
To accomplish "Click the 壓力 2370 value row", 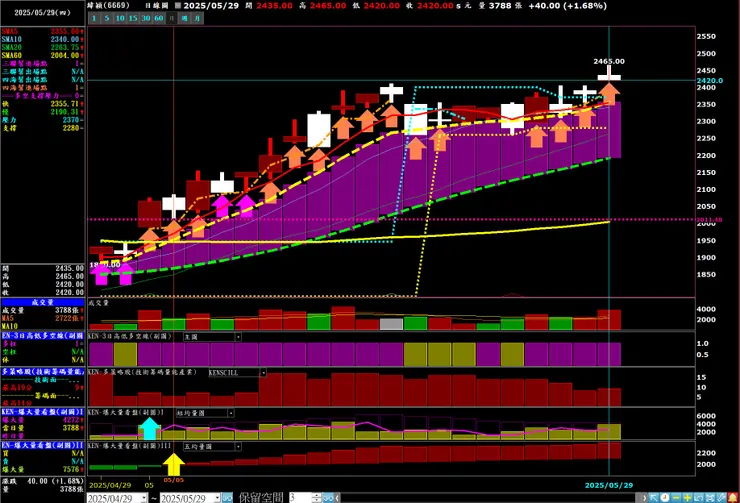I will (x=42, y=120).
